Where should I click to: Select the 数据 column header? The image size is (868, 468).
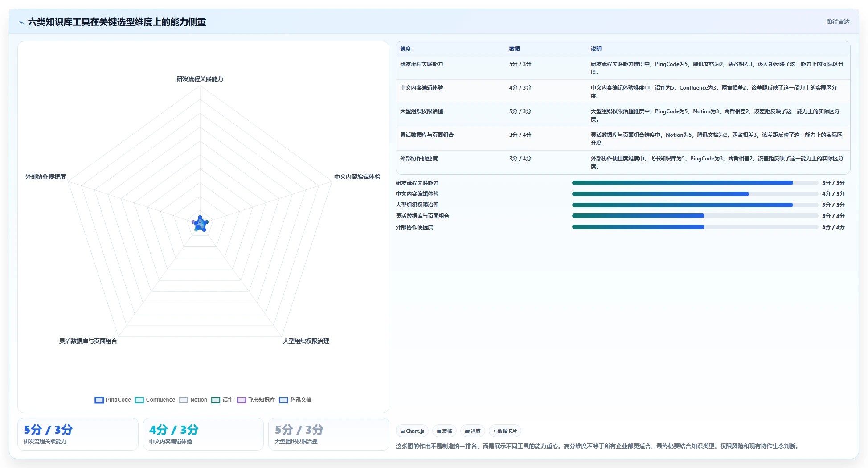click(x=515, y=49)
